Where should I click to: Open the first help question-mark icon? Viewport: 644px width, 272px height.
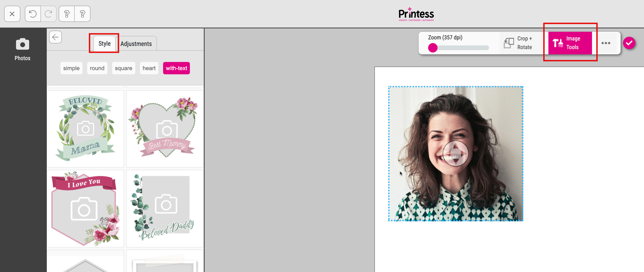(67, 14)
